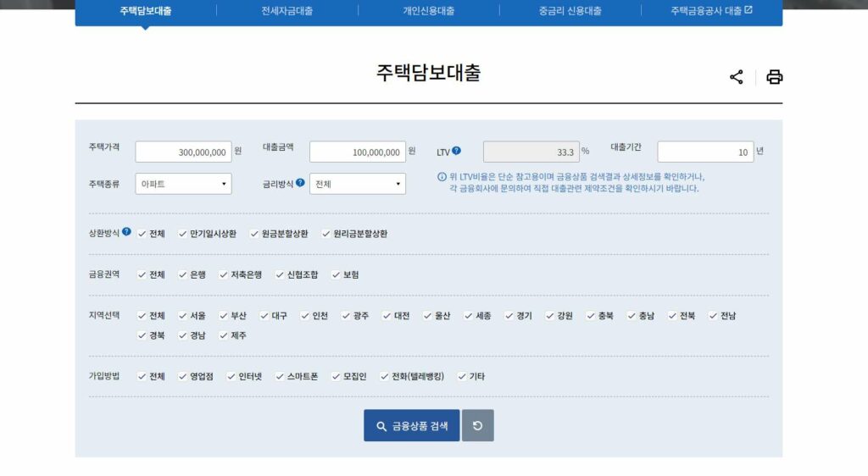Uncheck 울산 region checkbox
868x476 pixels.
point(427,316)
